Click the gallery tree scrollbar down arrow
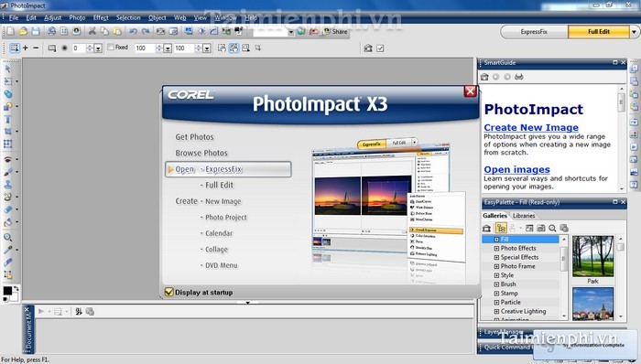Screen dimensions: 641x364 tap(564, 316)
